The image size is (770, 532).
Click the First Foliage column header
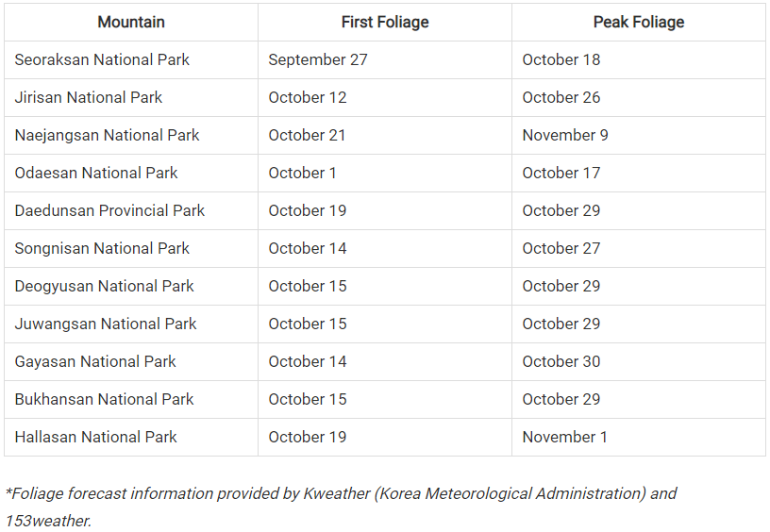[385, 22]
